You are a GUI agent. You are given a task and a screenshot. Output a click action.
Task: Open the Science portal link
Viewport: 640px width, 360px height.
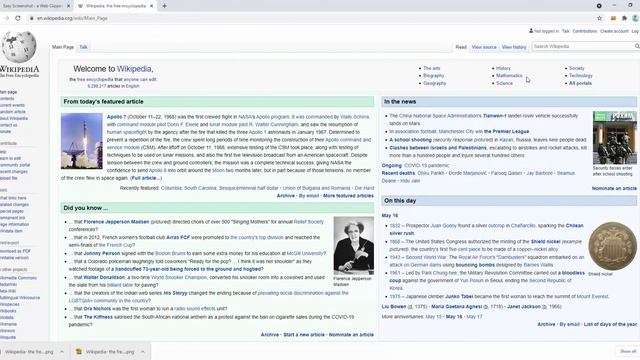(x=504, y=83)
